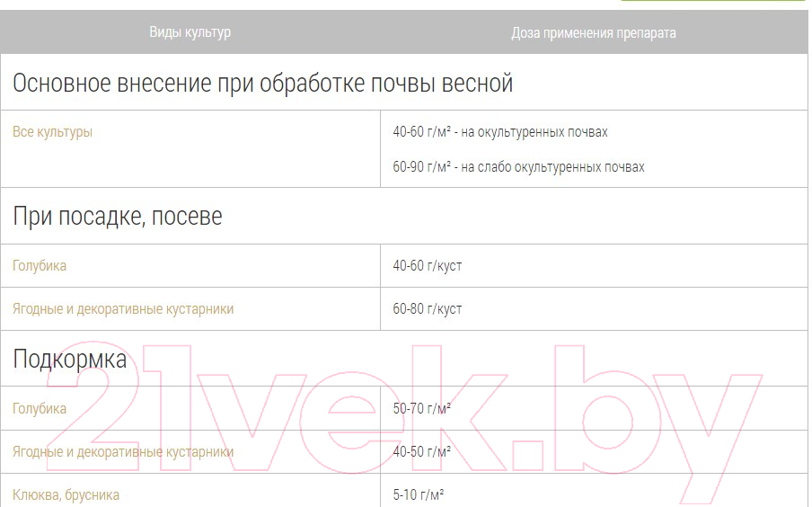The width and height of the screenshot is (812, 507).
Task: Select the '5-10 г/м²' dose value
Action: click(x=419, y=495)
